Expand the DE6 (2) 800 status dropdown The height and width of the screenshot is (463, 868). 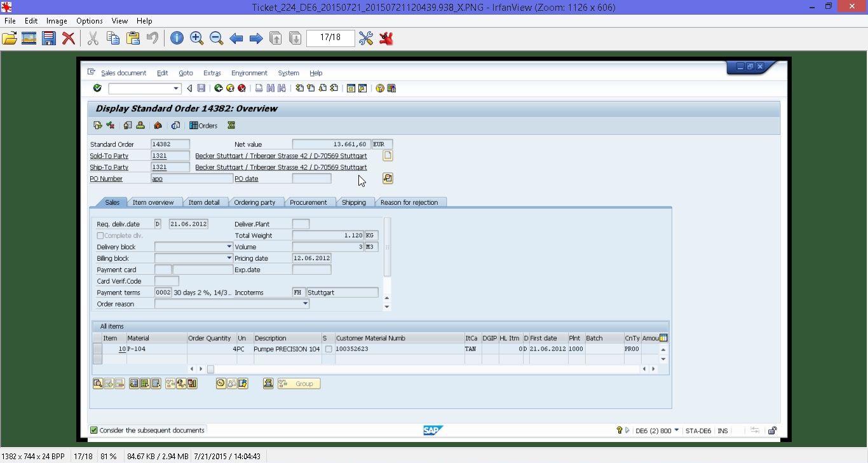pos(676,431)
